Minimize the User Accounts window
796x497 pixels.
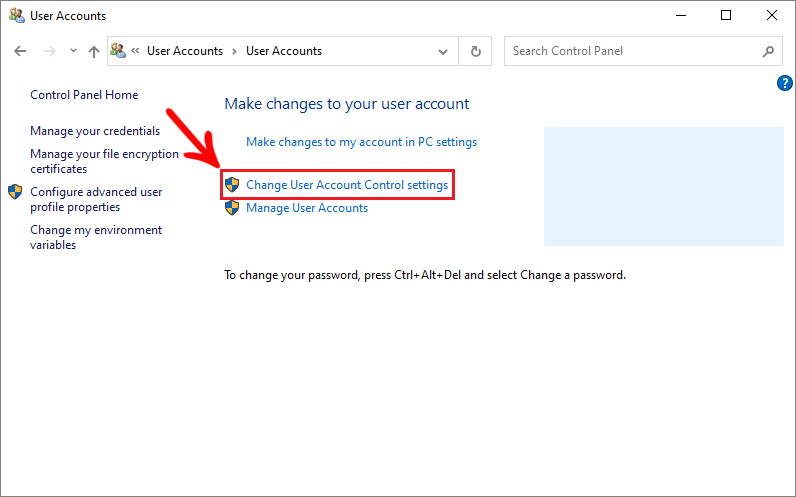681,15
